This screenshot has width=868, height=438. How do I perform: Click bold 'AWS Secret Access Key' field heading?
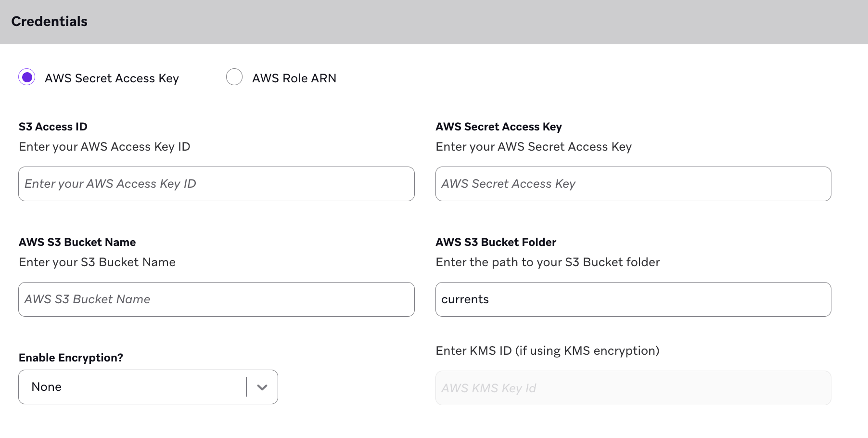coord(498,127)
